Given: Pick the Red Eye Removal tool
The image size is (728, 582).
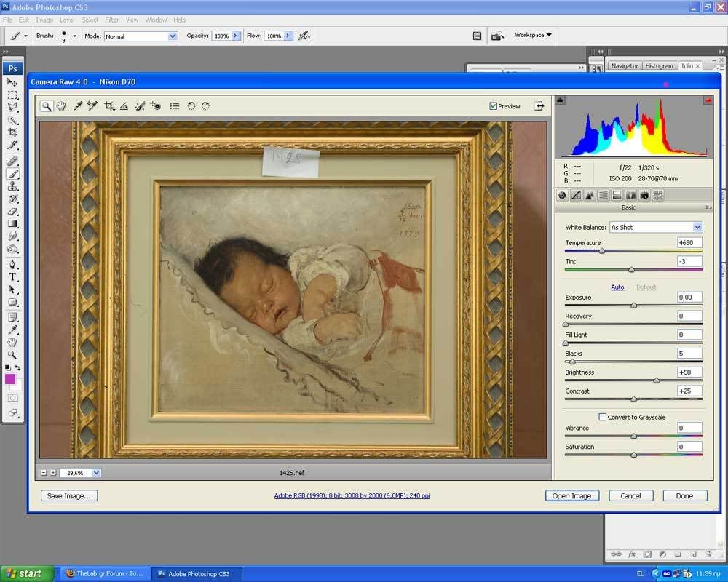Looking at the screenshot, I should pos(156,106).
